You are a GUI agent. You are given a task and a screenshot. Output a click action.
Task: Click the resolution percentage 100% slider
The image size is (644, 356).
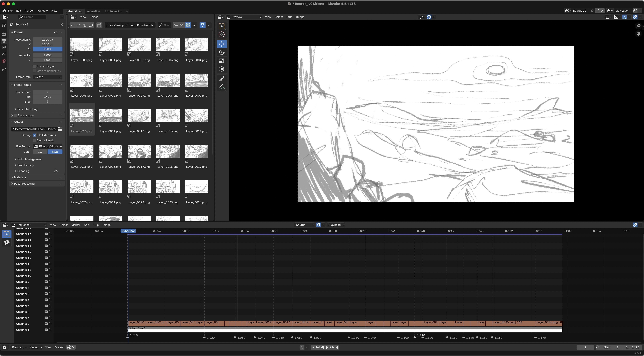pos(47,49)
